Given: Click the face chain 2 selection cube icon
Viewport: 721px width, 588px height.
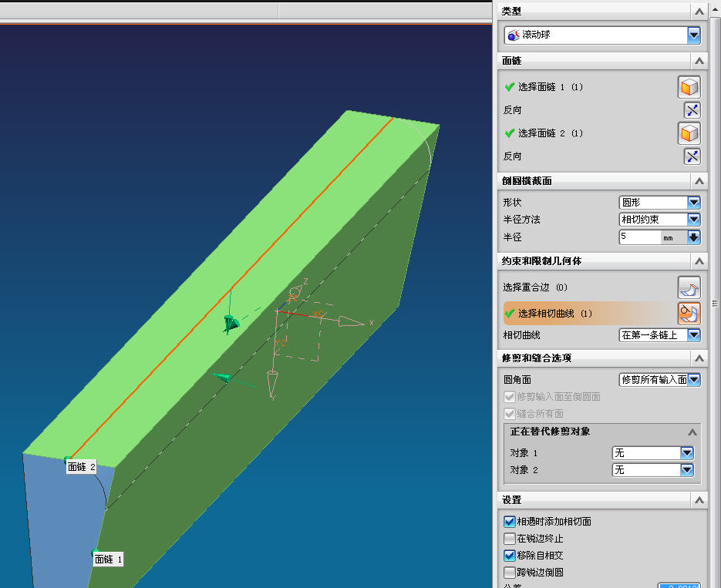Looking at the screenshot, I should pos(689,133).
